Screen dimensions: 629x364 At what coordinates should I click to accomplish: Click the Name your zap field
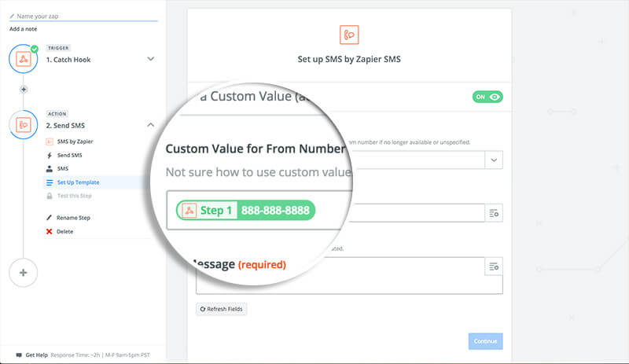point(83,16)
